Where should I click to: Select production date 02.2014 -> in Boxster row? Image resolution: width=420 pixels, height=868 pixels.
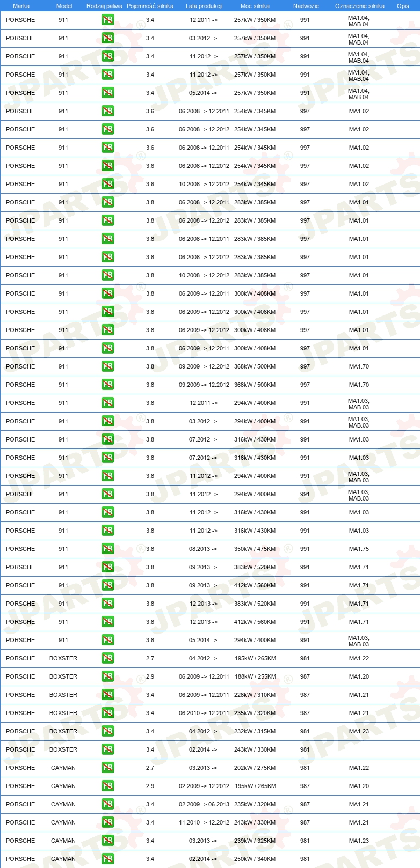[203, 749]
